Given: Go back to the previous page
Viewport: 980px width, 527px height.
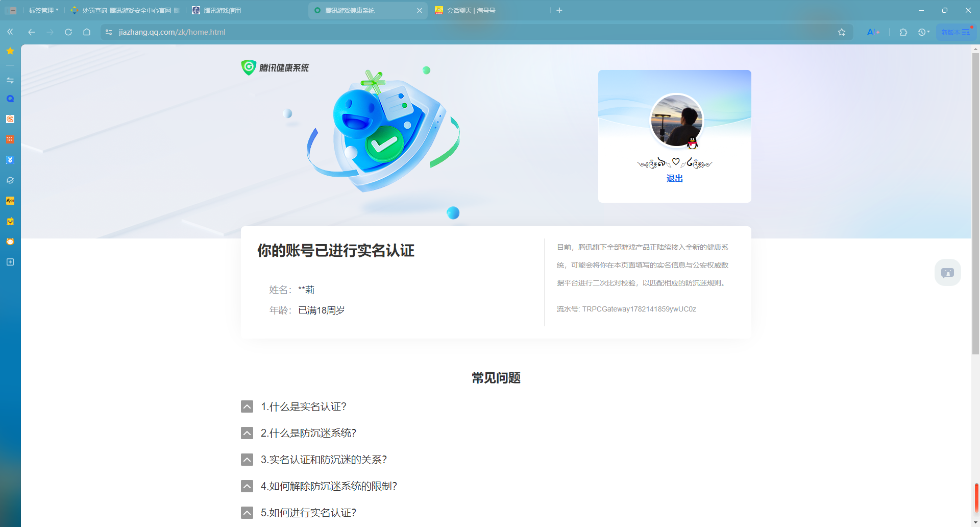Looking at the screenshot, I should tap(32, 32).
